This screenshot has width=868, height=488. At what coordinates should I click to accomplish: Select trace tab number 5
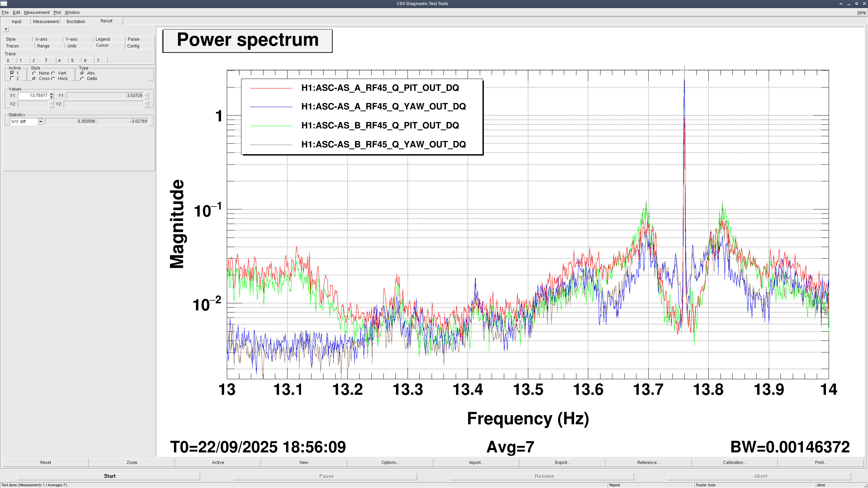click(x=72, y=61)
